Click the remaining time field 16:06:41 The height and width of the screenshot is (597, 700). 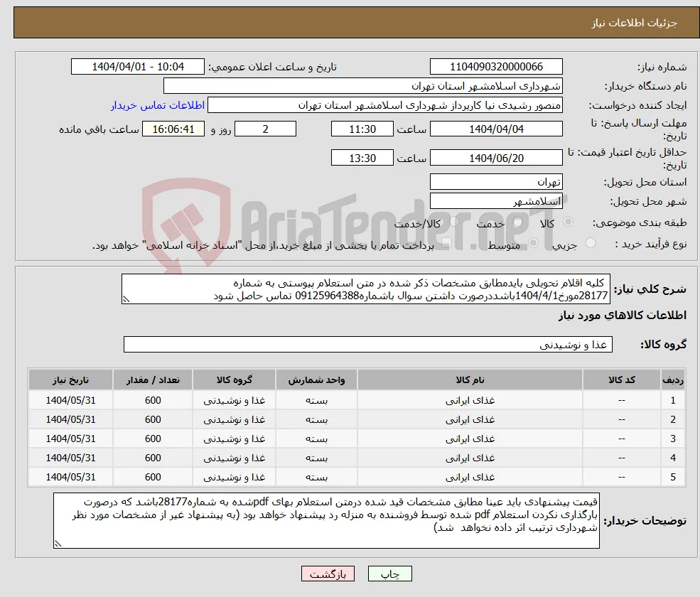pyautogui.click(x=173, y=129)
